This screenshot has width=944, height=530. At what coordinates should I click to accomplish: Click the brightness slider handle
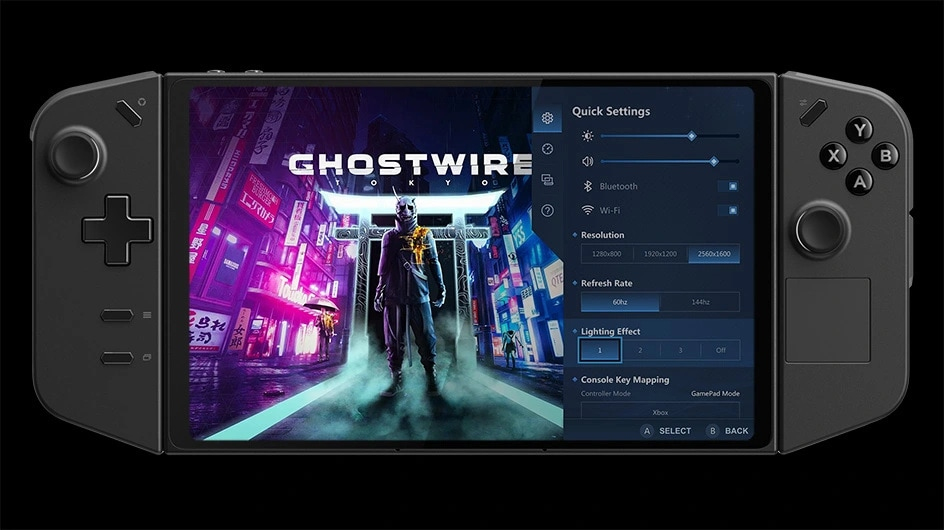coord(692,136)
